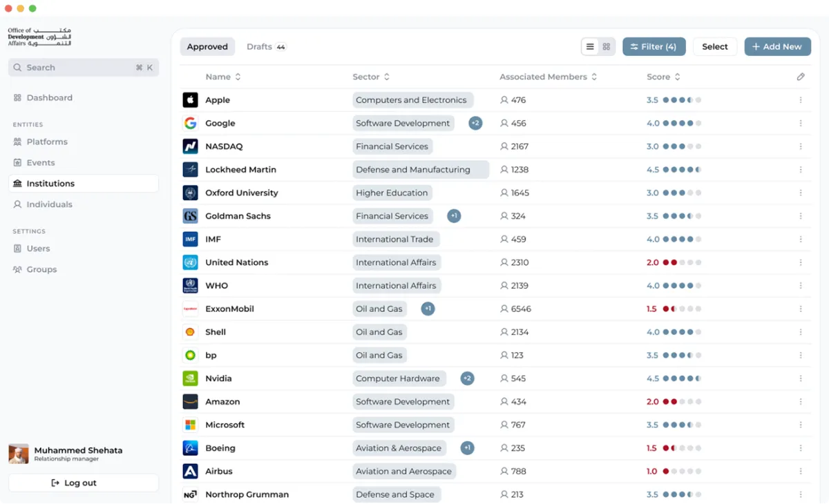Sort the table by Name column
The width and height of the screenshot is (829, 504).
tap(223, 77)
